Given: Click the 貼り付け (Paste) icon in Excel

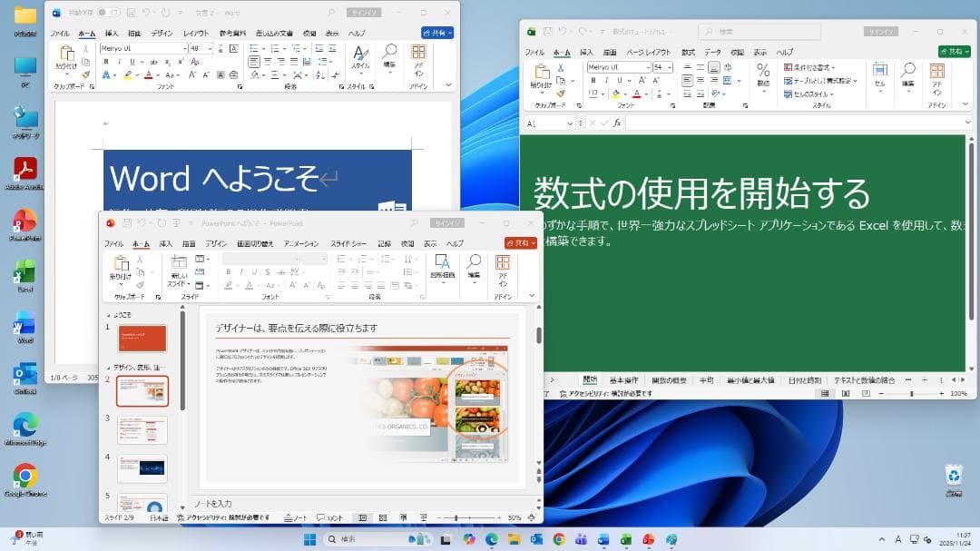Looking at the screenshot, I should pyautogui.click(x=544, y=74).
